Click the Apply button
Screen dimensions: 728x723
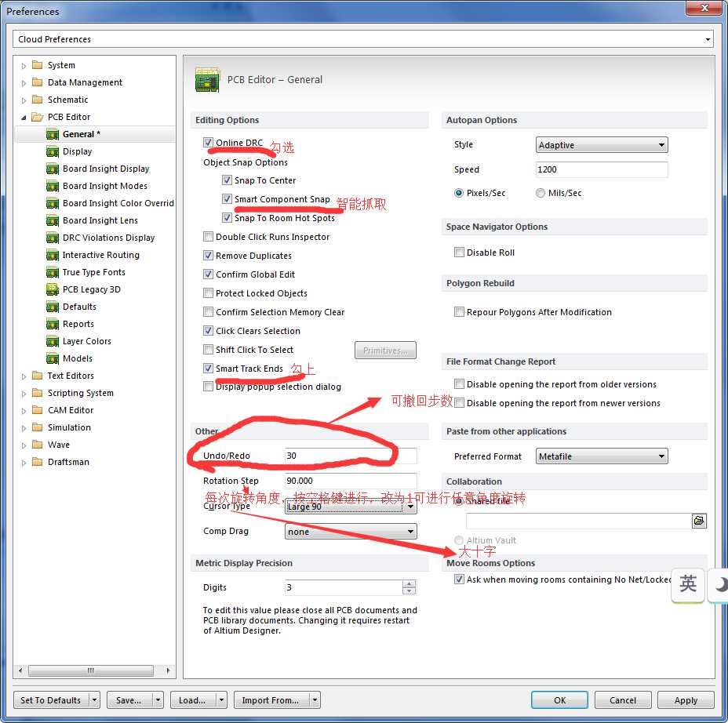pos(686,699)
